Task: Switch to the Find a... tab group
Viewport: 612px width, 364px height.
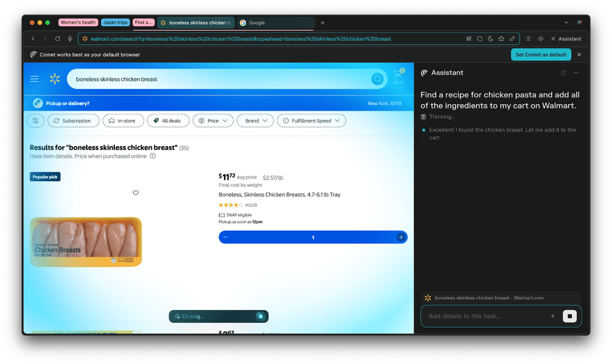Action: point(143,22)
